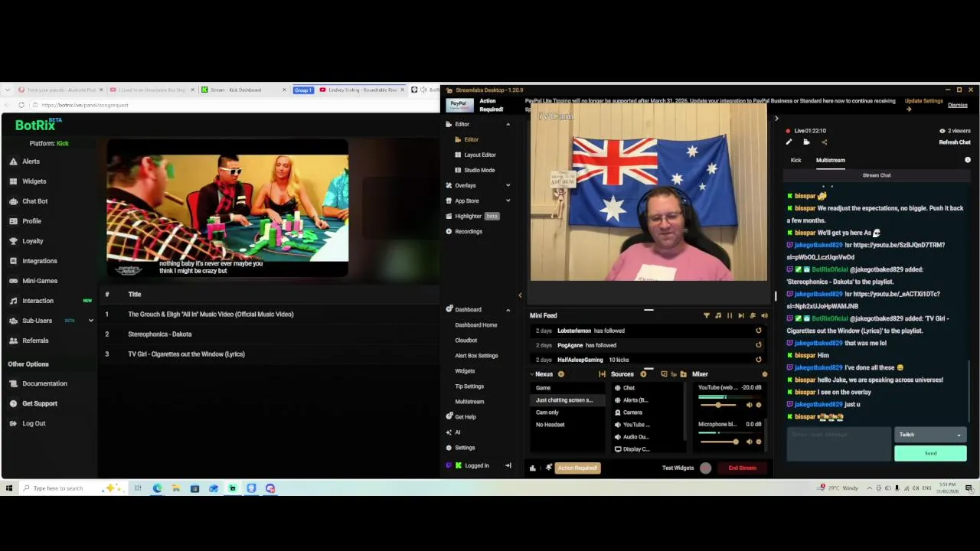980x551 pixels.
Task: Expand the Overlays menu in Streamlabs
Action: 508,185
